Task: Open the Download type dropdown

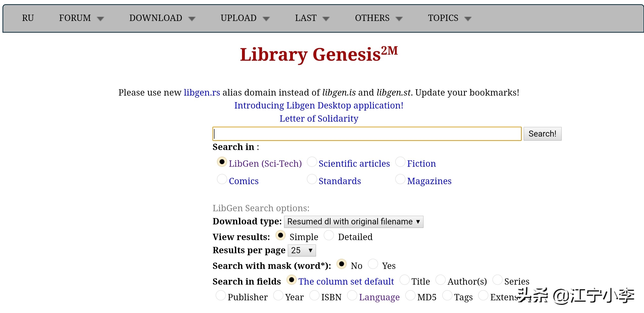Action: tap(353, 222)
